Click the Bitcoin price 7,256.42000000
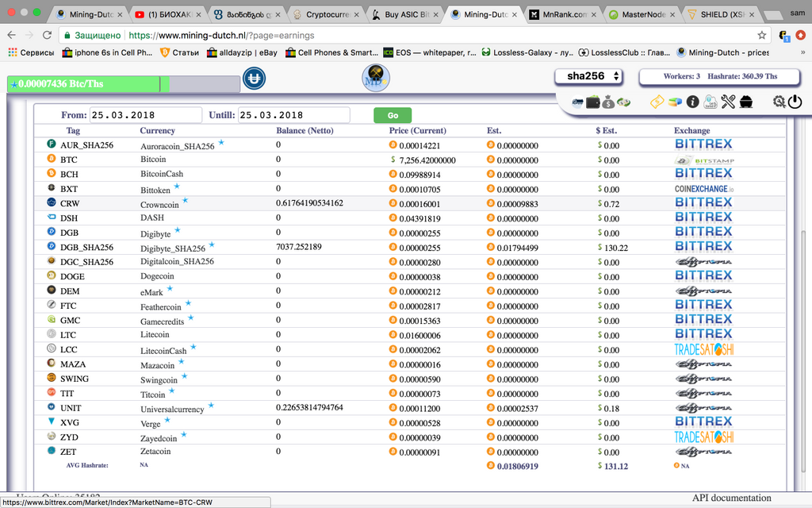The image size is (812, 508). click(427, 160)
